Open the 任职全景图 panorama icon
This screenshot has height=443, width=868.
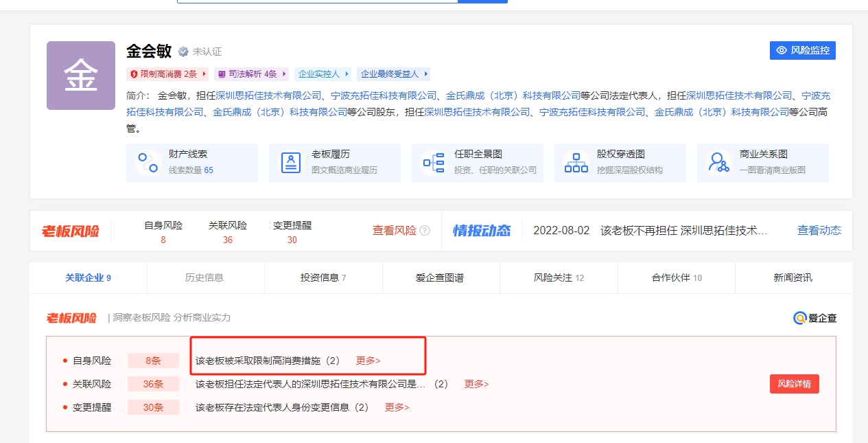pos(434,163)
